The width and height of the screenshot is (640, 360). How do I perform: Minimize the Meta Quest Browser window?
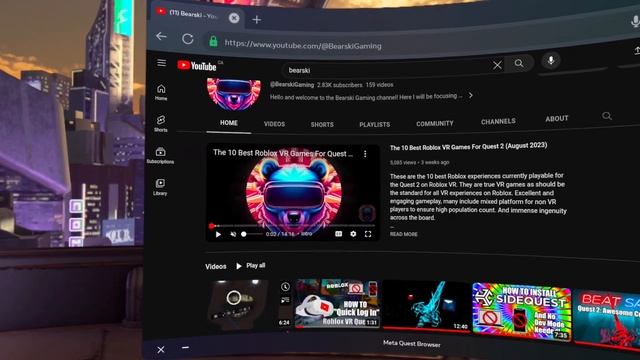click(185, 347)
